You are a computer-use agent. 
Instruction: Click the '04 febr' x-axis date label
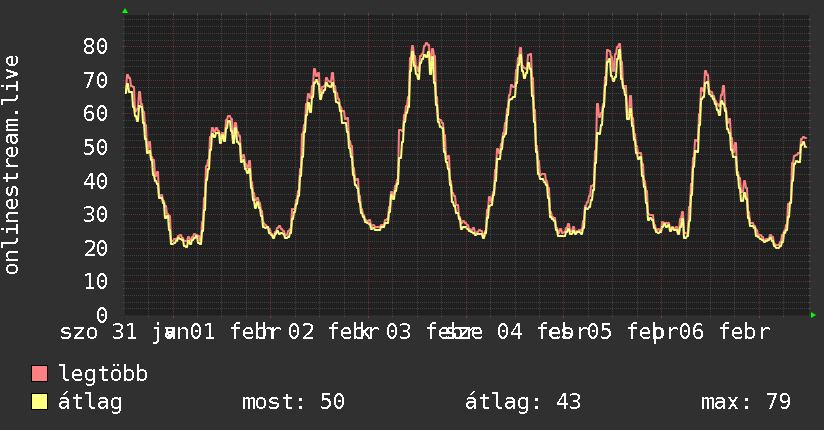(x=542, y=332)
